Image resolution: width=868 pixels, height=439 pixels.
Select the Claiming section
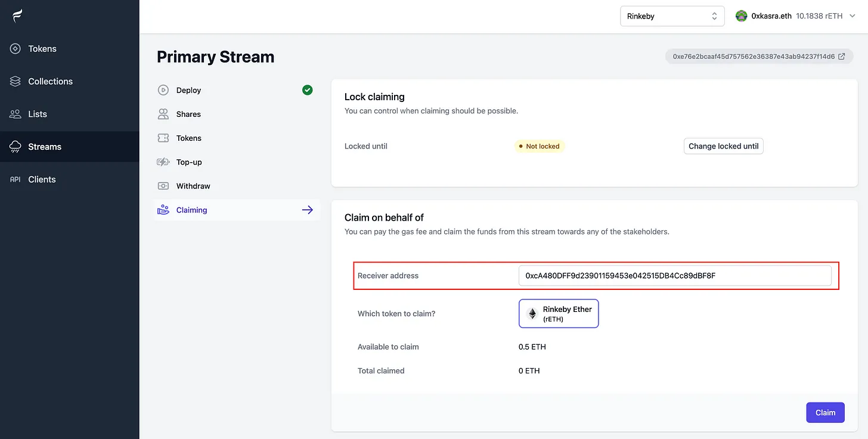point(236,210)
